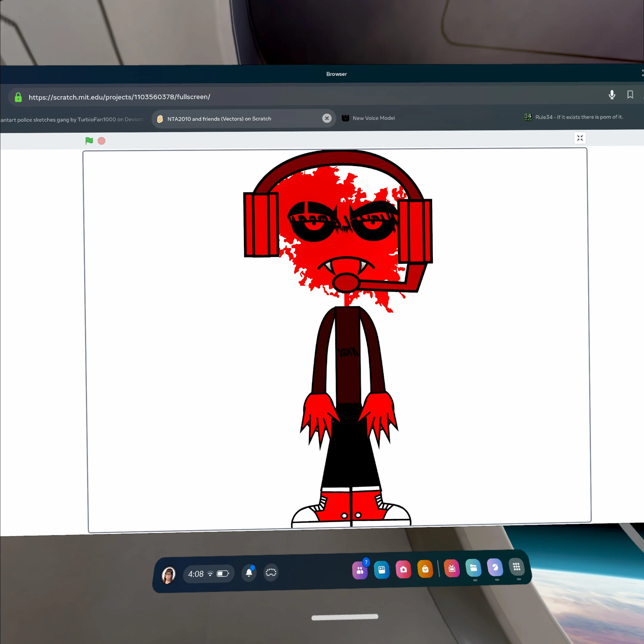Click the red stop sign button
The height and width of the screenshot is (644, 644).
pyautogui.click(x=101, y=141)
